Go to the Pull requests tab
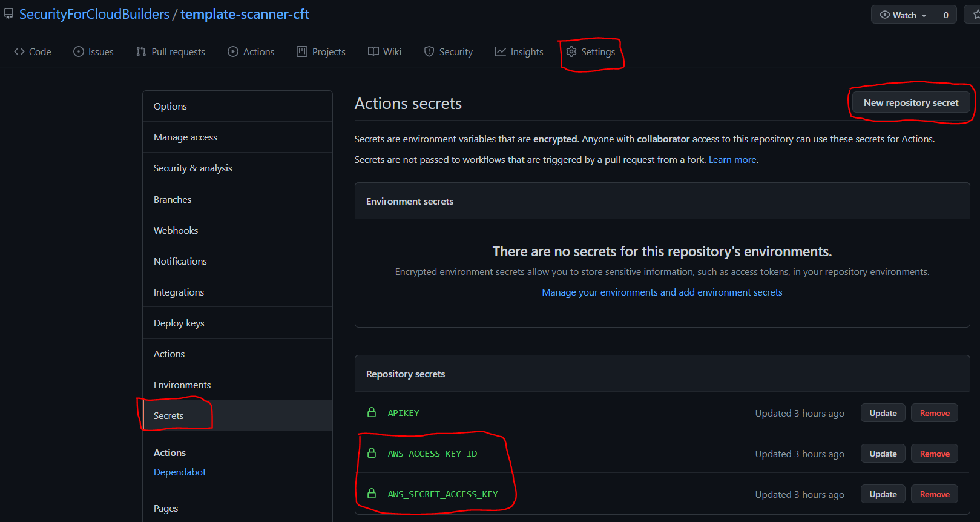 [x=171, y=51]
